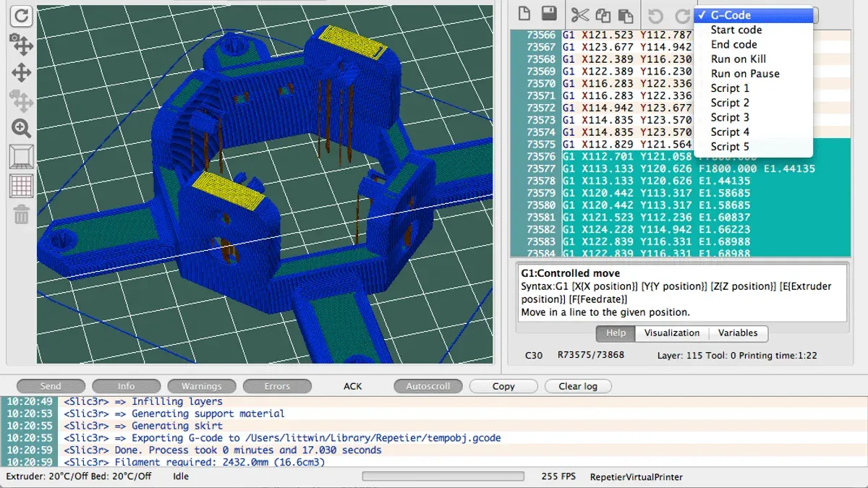The width and height of the screenshot is (868, 488).
Task: Paste clipboard in editor toolbar
Action: (x=626, y=15)
